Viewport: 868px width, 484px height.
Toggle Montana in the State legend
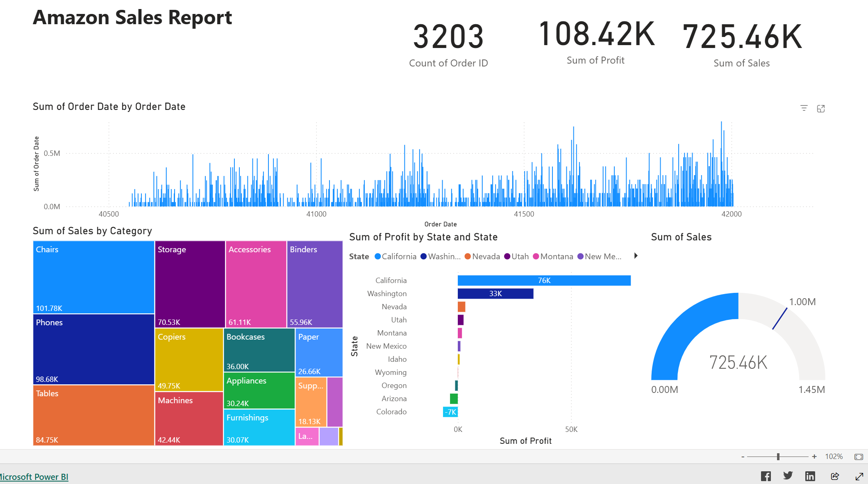[555, 256]
